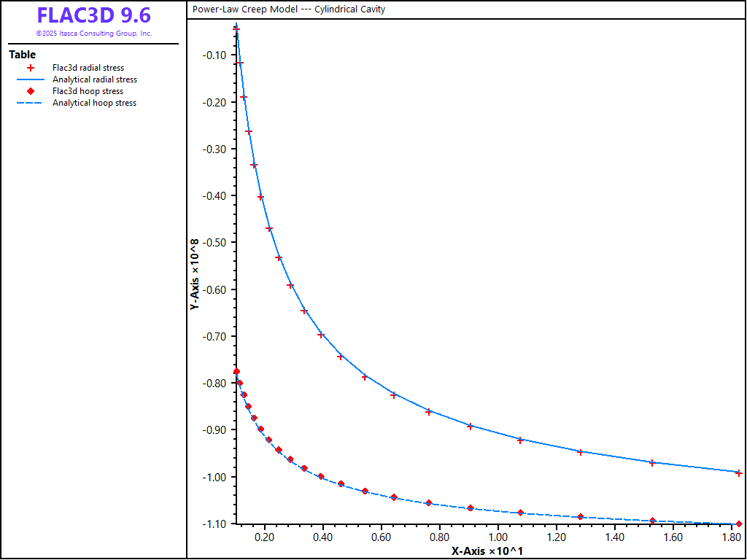Click the rightmost red diamond hoop stress point
This screenshot has height=560, width=747.
pyautogui.click(x=738, y=524)
